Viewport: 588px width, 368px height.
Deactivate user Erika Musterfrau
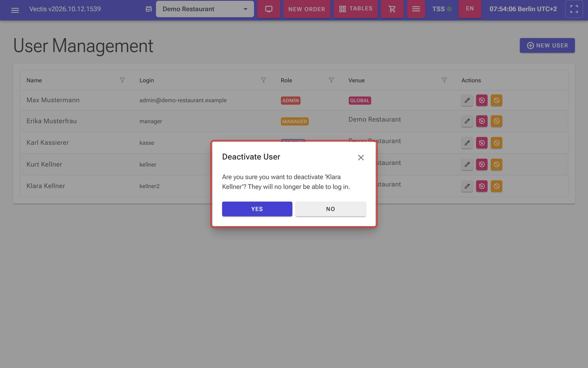coord(497,121)
